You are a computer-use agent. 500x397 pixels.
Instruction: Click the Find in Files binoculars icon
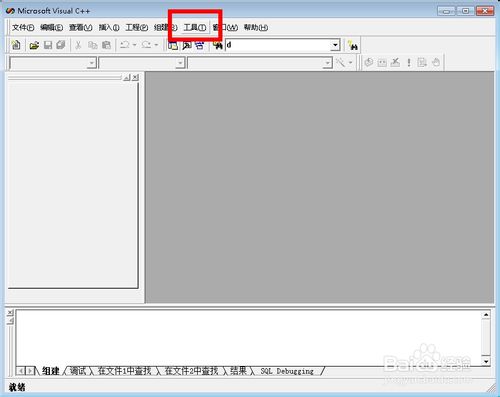[x=217, y=45]
